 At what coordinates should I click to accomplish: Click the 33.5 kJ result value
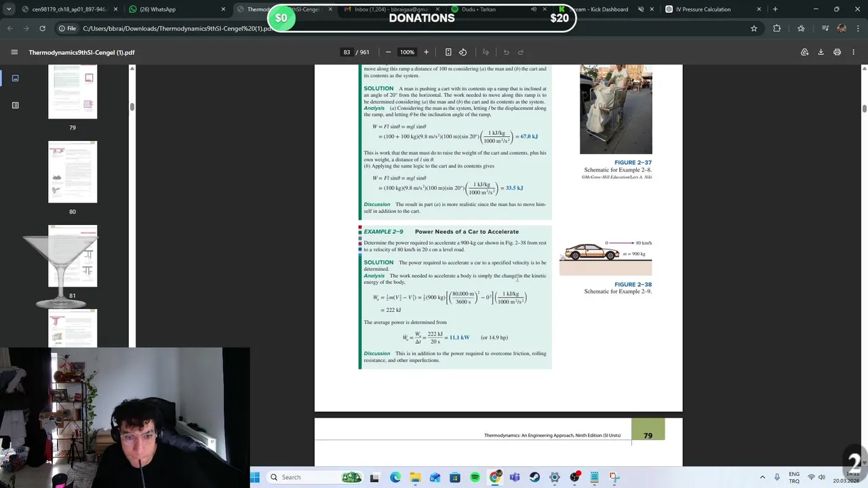[514, 188]
